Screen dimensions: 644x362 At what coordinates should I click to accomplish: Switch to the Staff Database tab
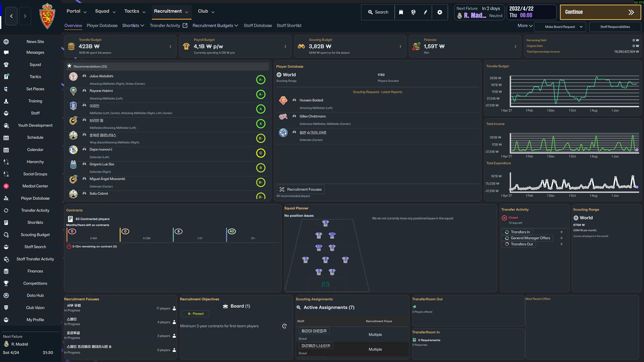[258, 25]
